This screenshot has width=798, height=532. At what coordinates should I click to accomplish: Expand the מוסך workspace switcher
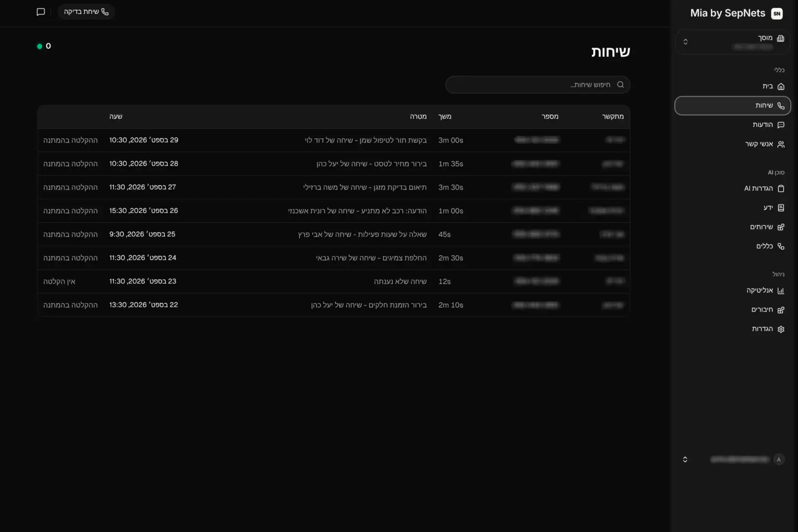(x=732, y=42)
